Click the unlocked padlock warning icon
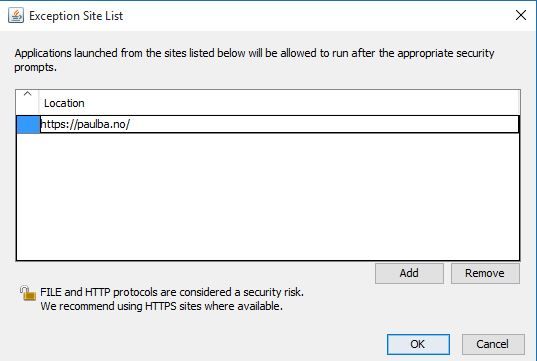537x361 pixels. tap(27, 294)
